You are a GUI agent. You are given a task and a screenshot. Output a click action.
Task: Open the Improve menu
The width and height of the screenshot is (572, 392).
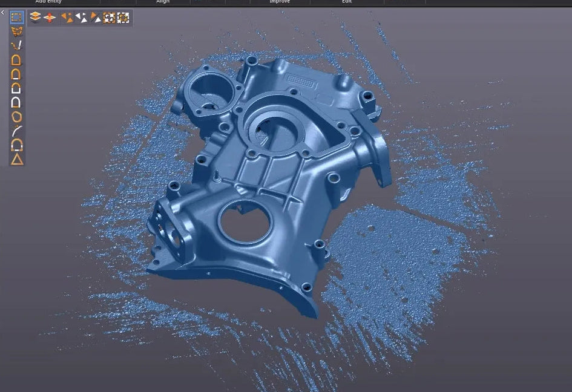[279, 2]
